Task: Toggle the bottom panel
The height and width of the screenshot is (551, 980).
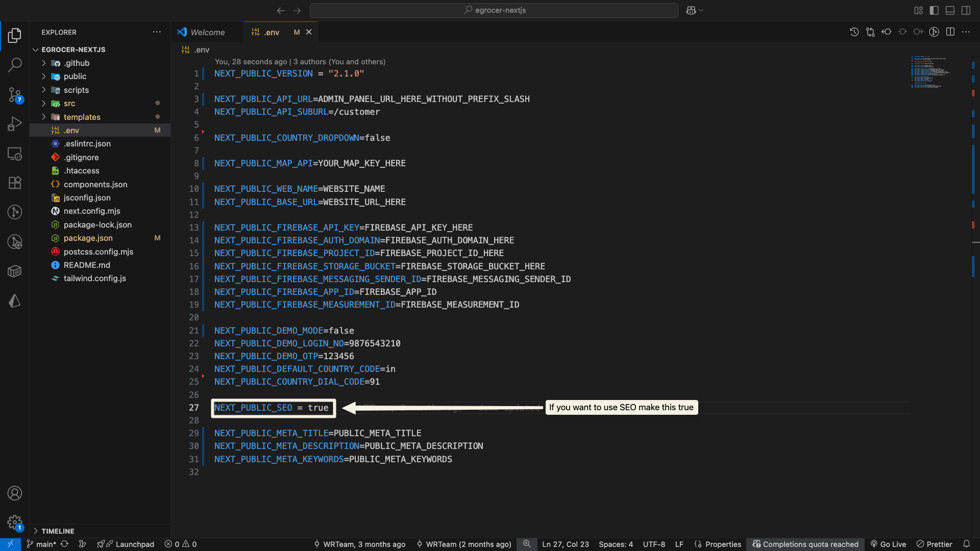Action: (950, 10)
